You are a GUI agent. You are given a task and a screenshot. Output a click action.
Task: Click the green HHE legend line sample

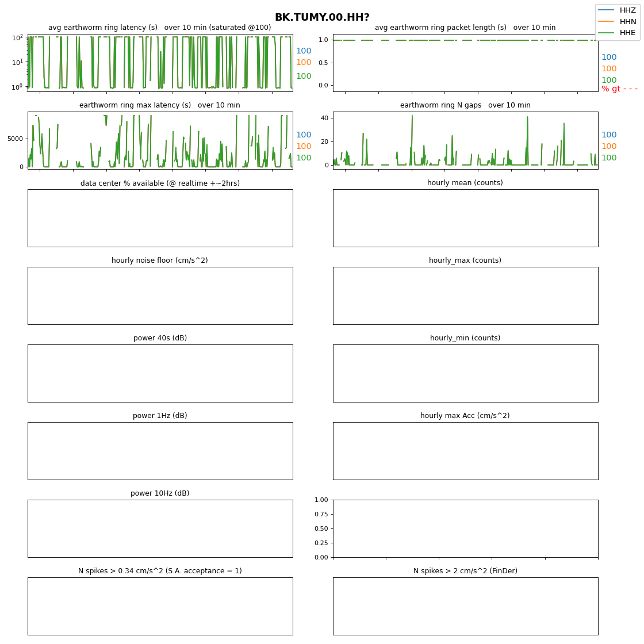[606, 32]
